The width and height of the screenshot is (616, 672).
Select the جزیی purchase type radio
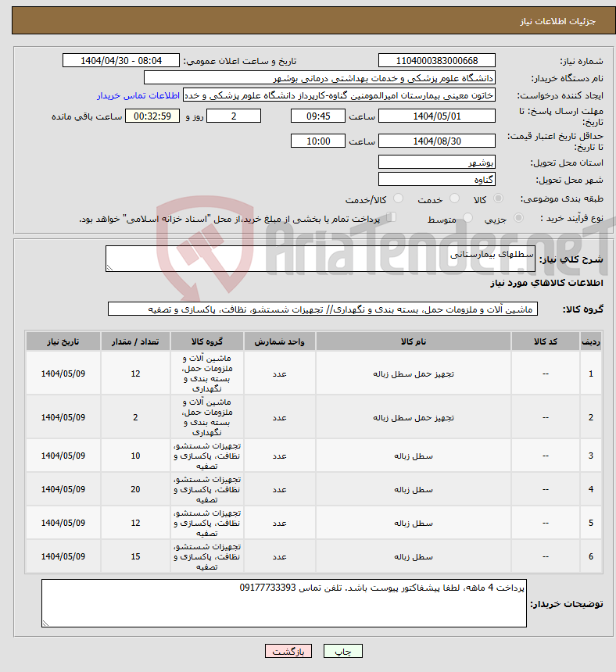518,218
